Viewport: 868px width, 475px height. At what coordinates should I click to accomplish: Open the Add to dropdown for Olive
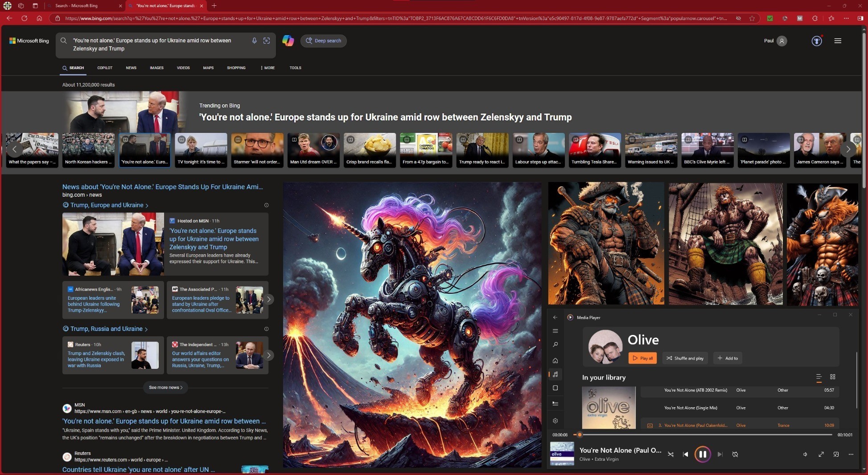point(728,358)
